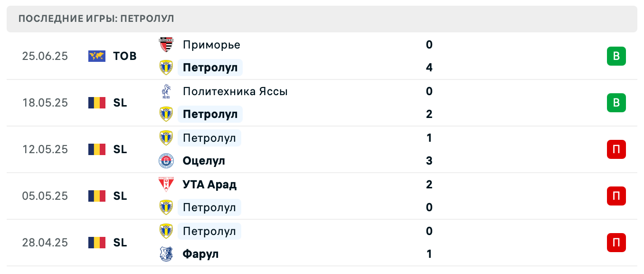The image size is (644, 274).
Task: Click Petrolul crest in the 28.04.25 match
Action: click(x=166, y=231)
